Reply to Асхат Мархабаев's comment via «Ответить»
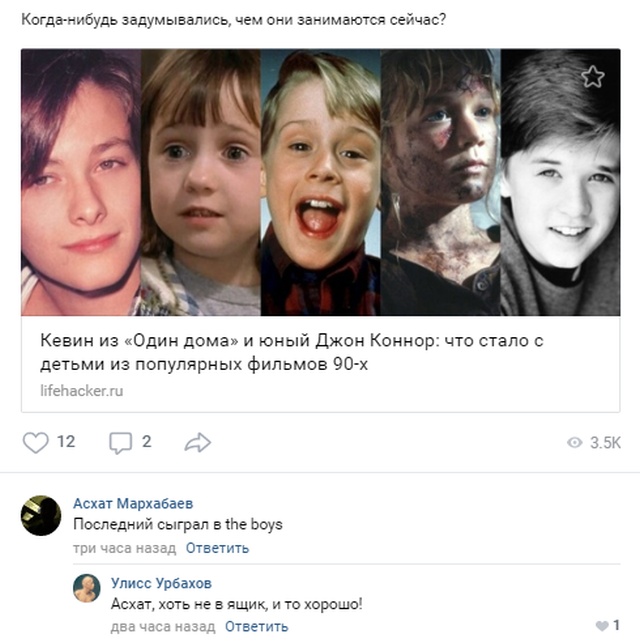640x643 pixels. 217,548
